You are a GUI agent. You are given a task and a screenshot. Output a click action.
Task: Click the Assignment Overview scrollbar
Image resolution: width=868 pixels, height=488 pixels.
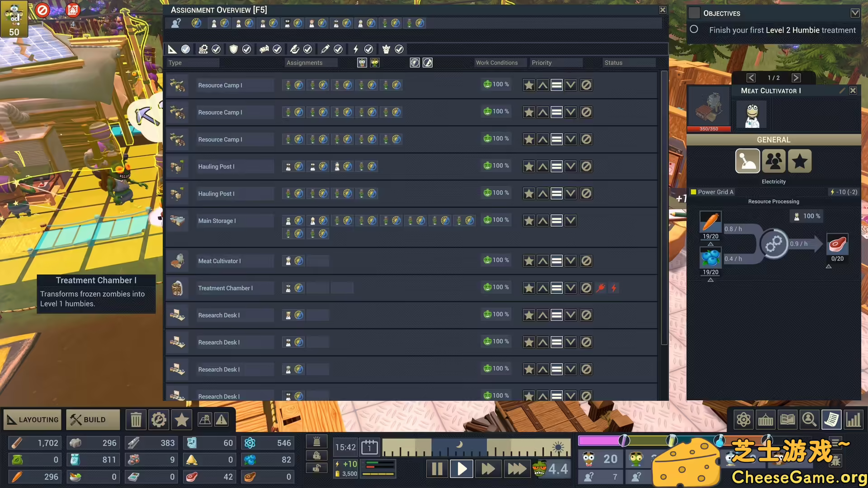coord(664,208)
